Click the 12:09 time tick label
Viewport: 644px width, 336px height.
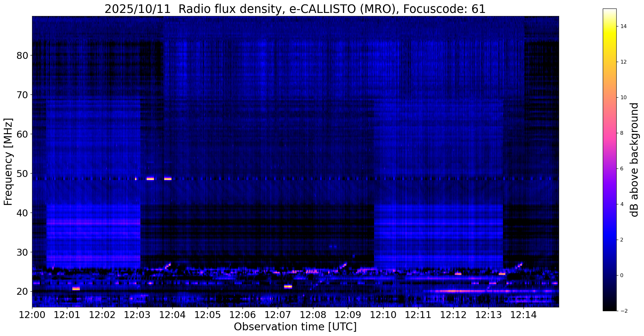[348, 315]
